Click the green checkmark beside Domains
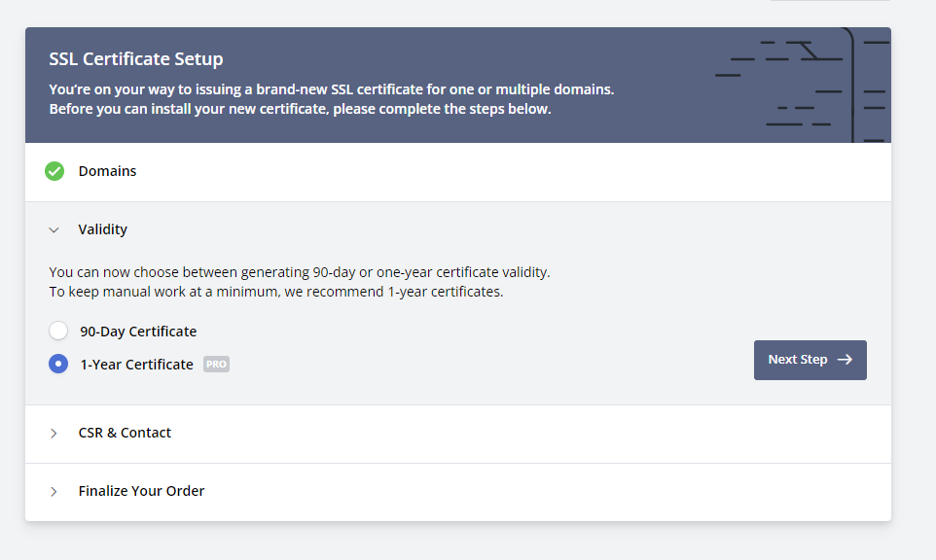This screenshot has height=560, width=936. click(54, 171)
